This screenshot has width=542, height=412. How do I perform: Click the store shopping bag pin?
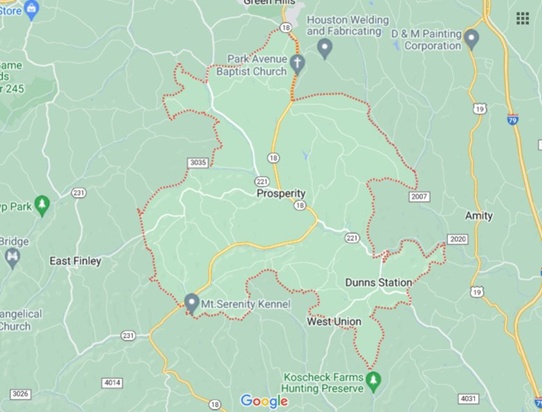tap(32, 9)
